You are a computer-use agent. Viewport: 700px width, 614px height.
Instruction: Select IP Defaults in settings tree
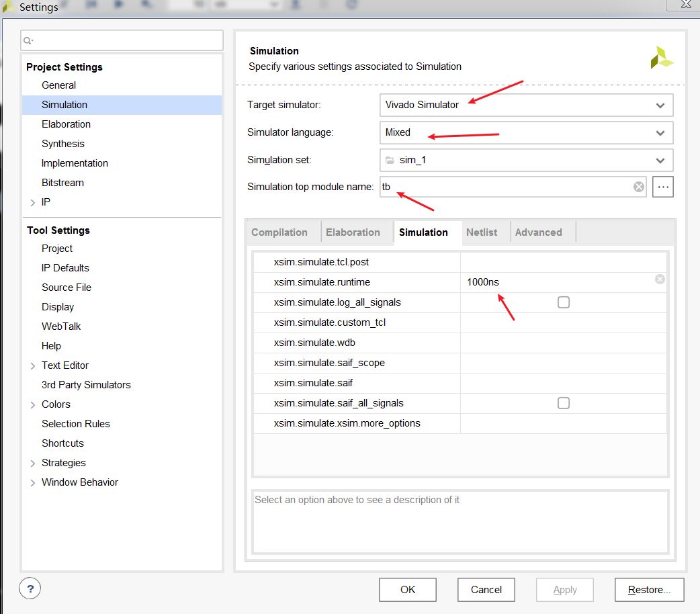(65, 268)
